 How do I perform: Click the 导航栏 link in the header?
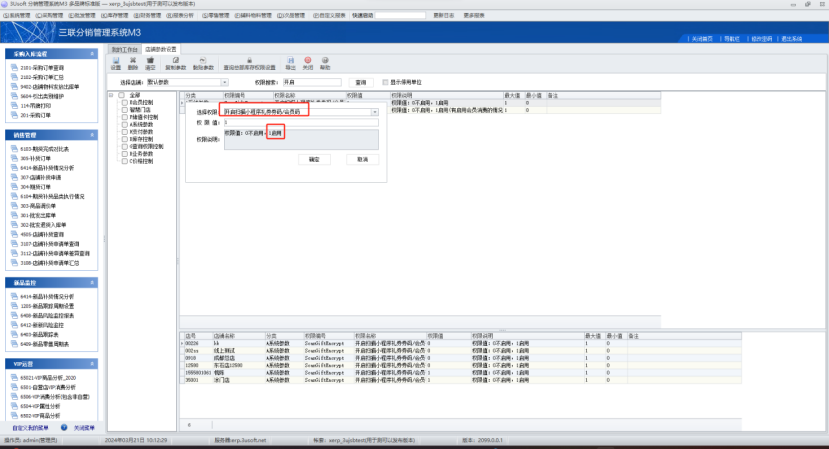[732, 39]
